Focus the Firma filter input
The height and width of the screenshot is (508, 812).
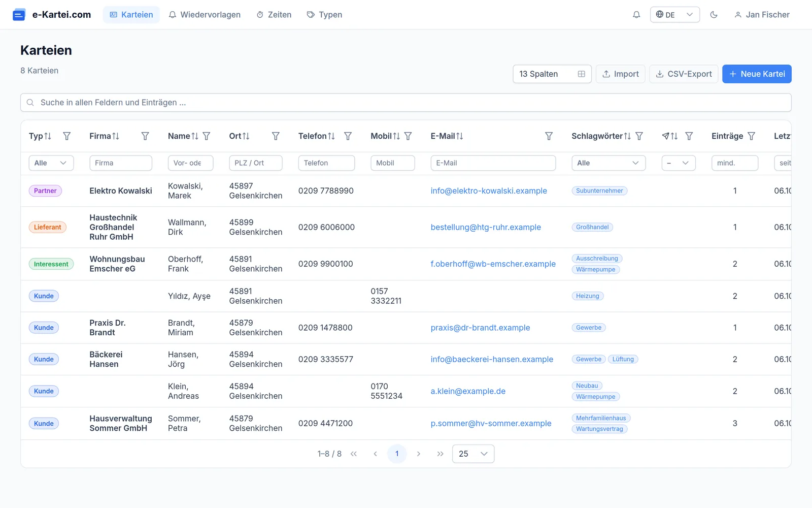pos(121,163)
